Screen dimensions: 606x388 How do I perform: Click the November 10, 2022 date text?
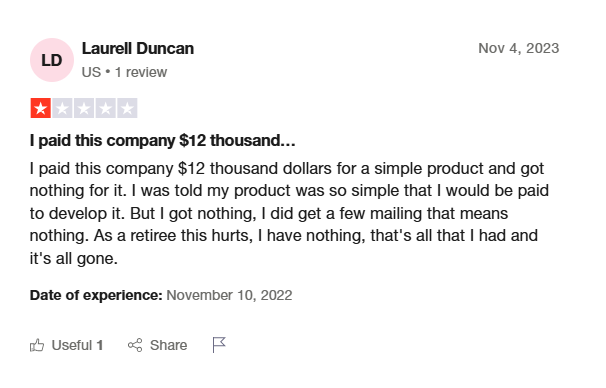click(229, 295)
